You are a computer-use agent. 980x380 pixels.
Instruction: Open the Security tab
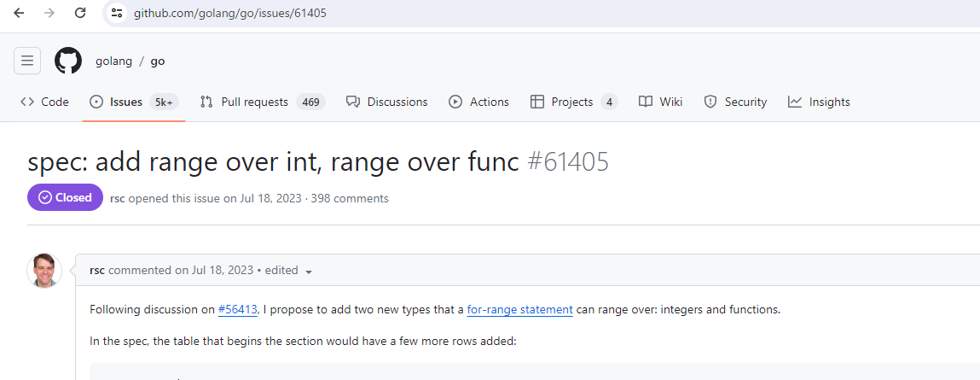pos(735,102)
